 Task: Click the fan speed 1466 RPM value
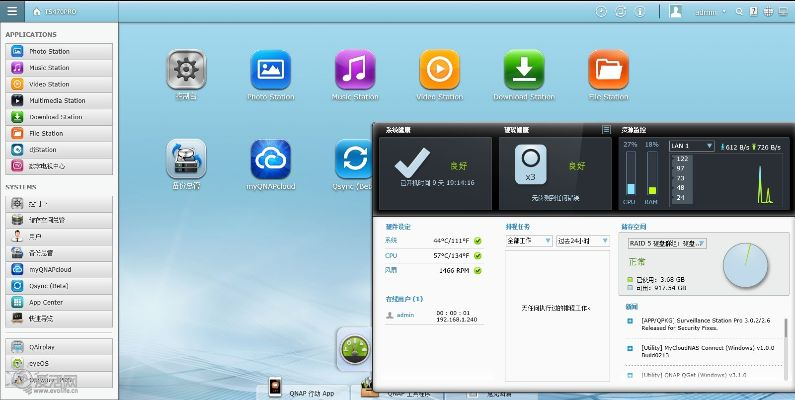coord(454,271)
